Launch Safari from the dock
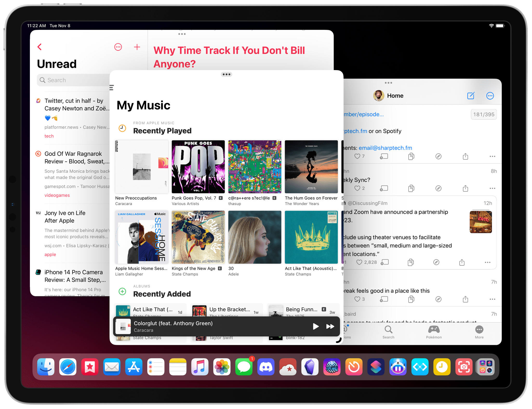This screenshot has width=532, height=409. click(68, 367)
